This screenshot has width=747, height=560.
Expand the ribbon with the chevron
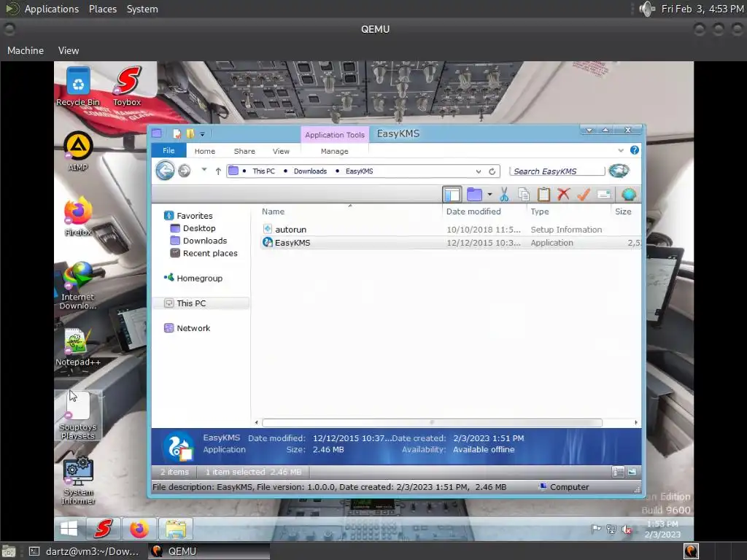click(x=621, y=150)
